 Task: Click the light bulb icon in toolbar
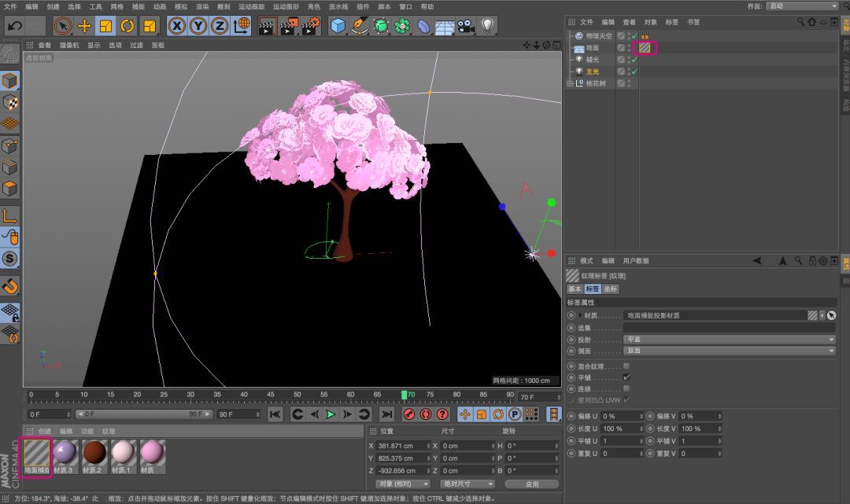[x=488, y=26]
